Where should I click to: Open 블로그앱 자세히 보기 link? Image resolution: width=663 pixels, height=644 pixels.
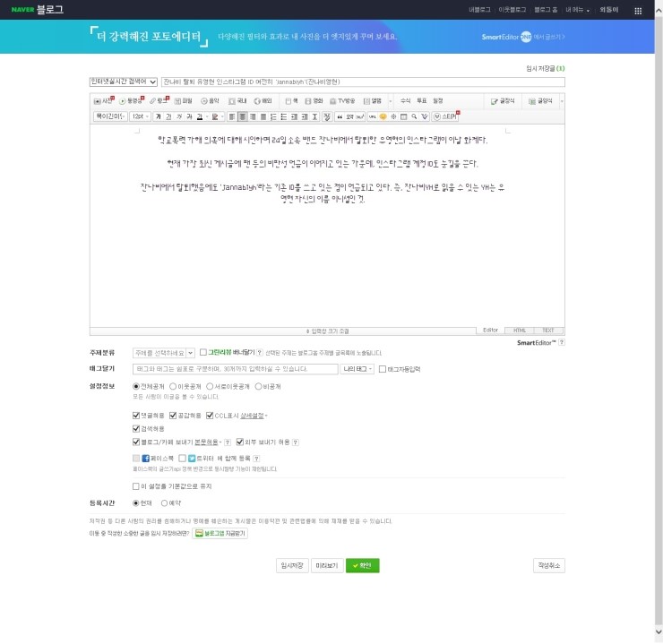click(220, 534)
